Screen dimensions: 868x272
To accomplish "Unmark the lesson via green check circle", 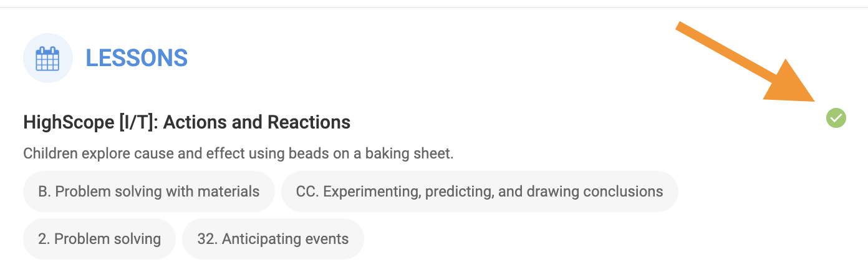I will click(836, 117).
